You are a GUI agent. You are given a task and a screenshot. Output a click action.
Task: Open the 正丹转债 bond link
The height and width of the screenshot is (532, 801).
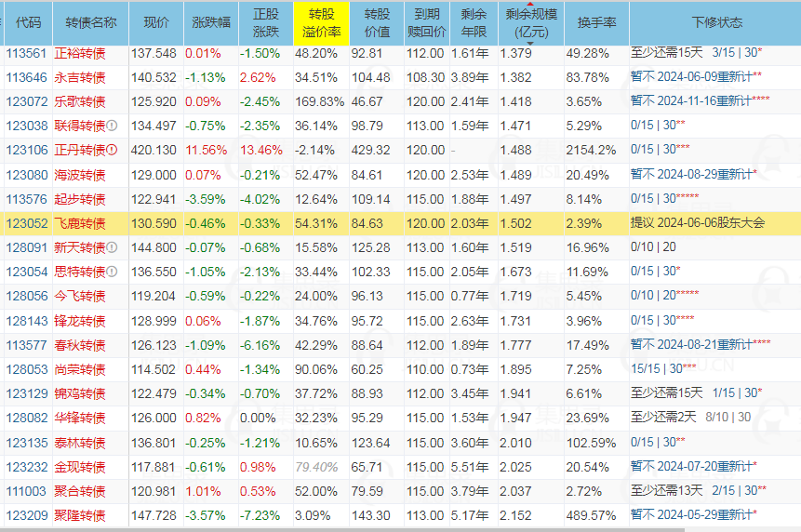[80, 150]
